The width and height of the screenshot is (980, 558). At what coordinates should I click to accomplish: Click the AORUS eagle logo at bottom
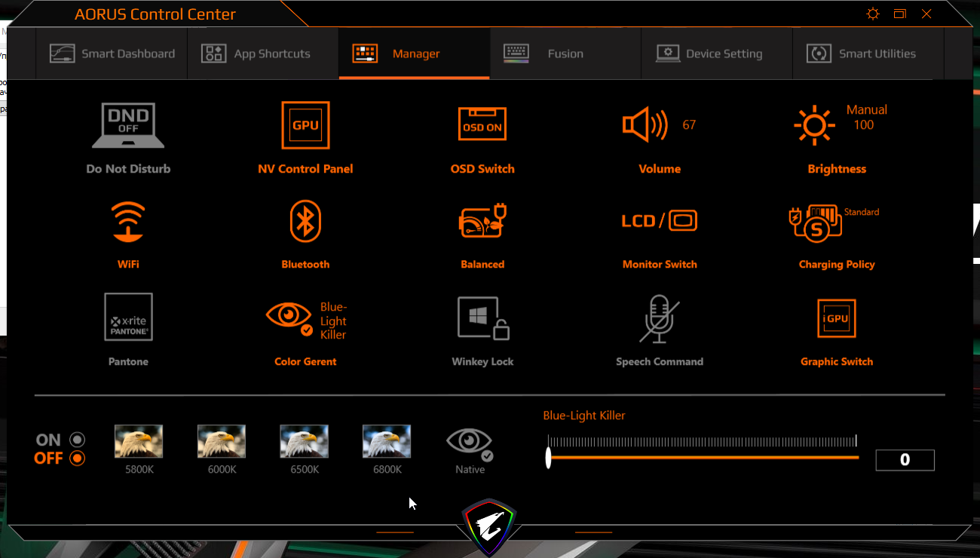click(489, 526)
